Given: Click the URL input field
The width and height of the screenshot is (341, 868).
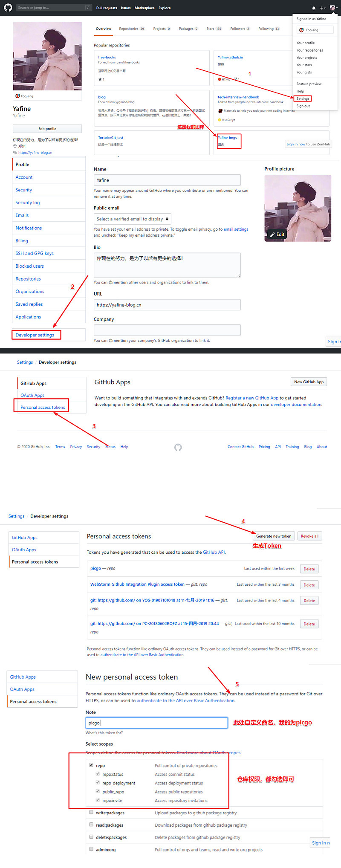Looking at the screenshot, I should (x=167, y=305).
